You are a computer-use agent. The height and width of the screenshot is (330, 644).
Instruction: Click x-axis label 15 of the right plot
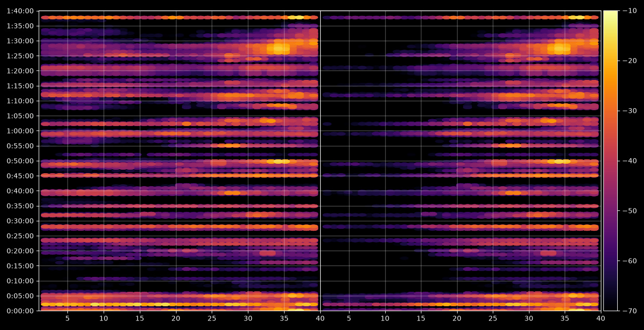tap(421, 320)
